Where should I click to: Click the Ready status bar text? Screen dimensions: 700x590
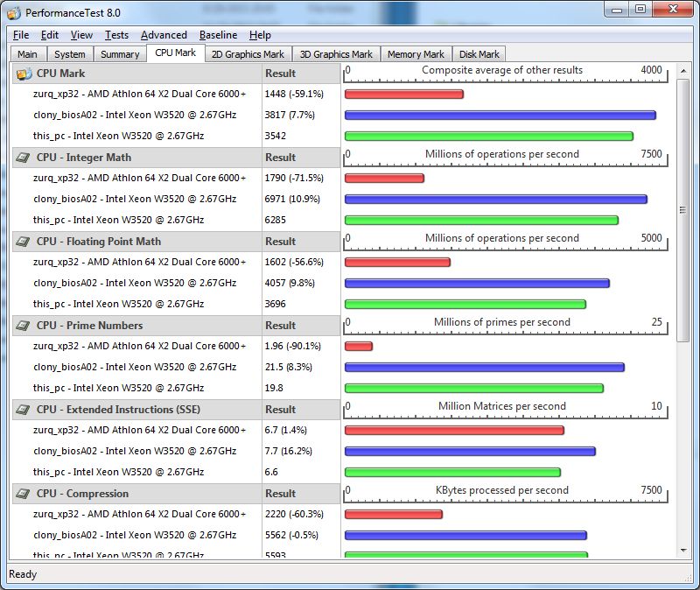coord(23,574)
